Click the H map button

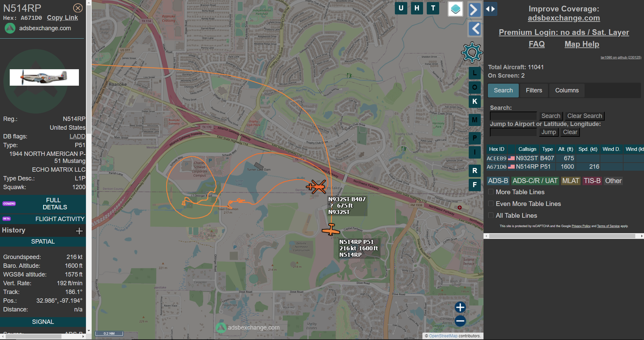coord(417,8)
